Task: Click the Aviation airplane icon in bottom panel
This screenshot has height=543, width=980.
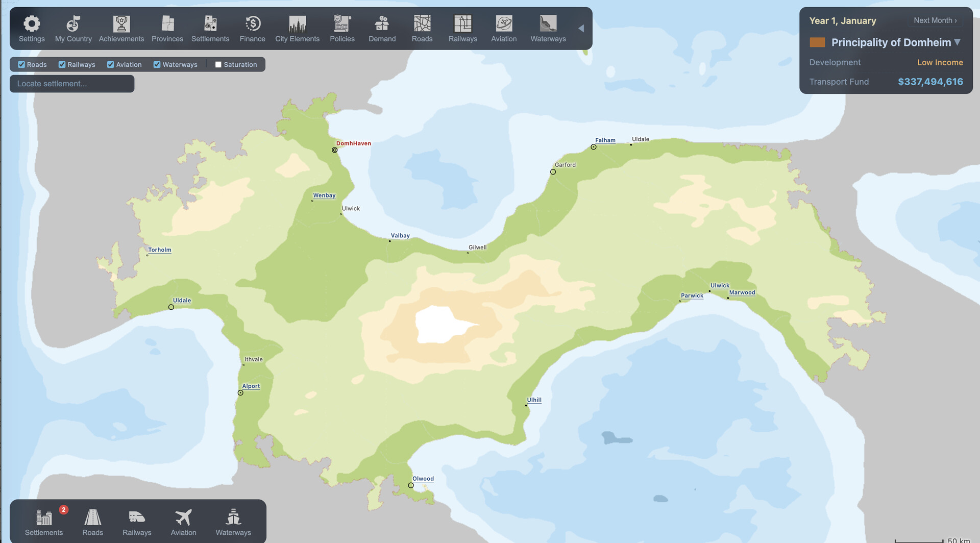Action: pyautogui.click(x=183, y=517)
